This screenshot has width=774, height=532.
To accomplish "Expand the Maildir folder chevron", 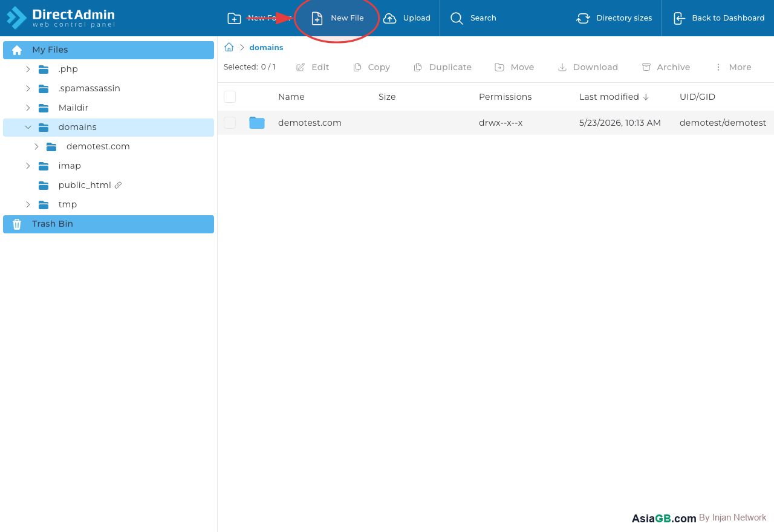I will point(28,108).
